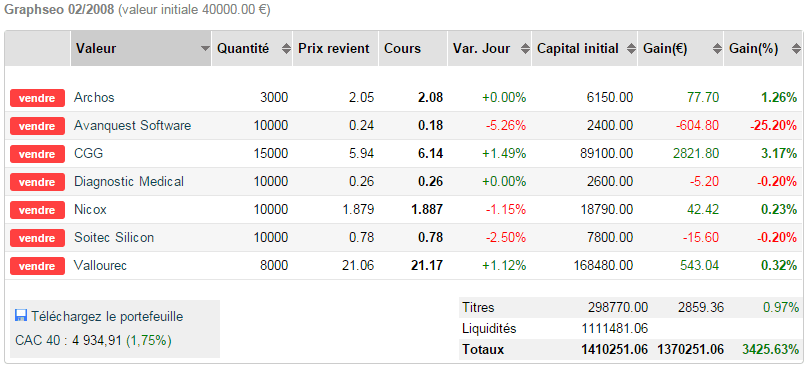
Task: Select the Totaux summary row
Action: click(x=630, y=350)
